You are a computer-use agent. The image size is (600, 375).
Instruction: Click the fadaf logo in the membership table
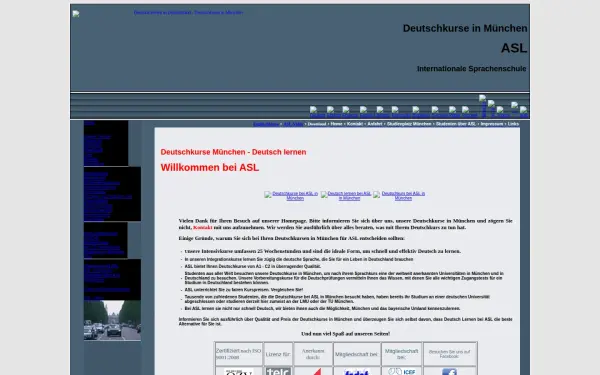[357, 372]
